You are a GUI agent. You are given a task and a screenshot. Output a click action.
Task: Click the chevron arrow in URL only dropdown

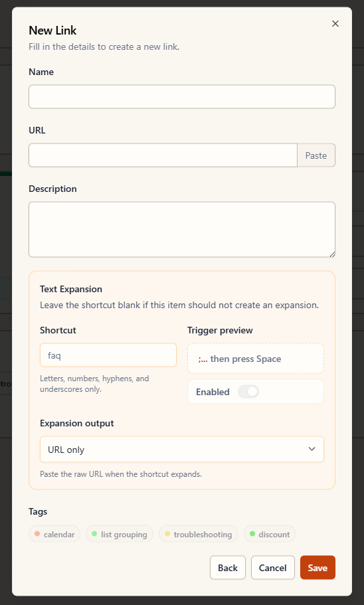pyautogui.click(x=312, y=449)
